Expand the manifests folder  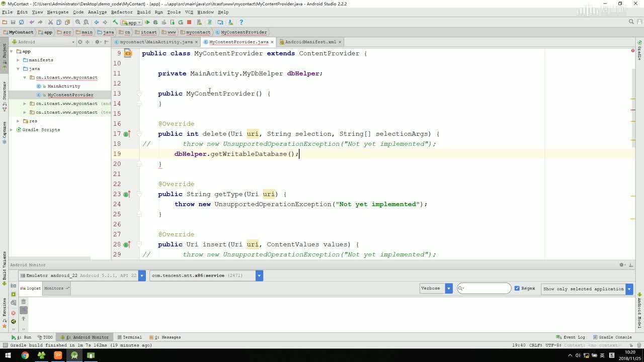18,60
